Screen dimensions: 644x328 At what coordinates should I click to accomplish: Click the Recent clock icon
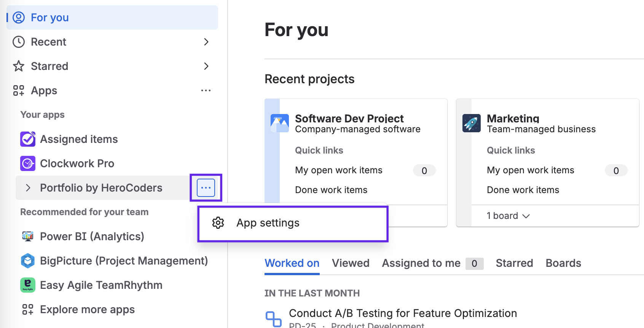19,42
